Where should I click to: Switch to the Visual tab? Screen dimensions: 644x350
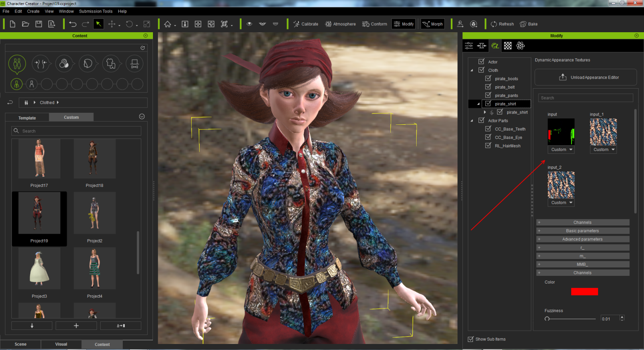pyautogui.click(x=61, y=344)
